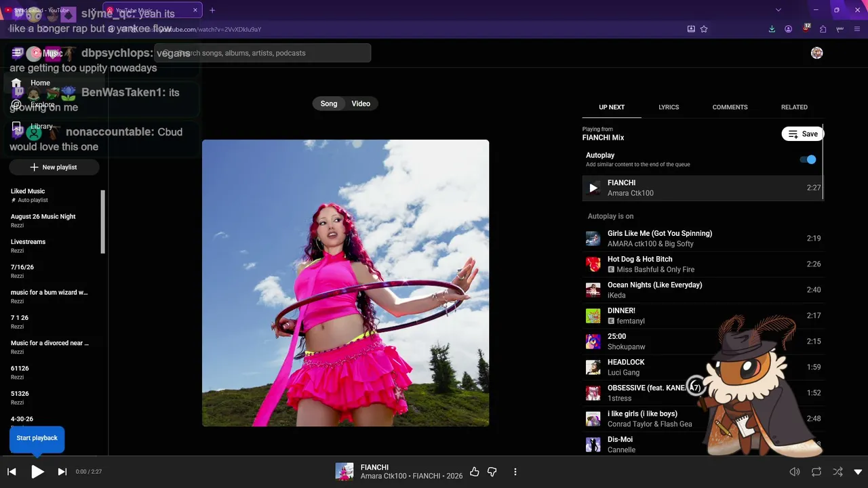The height and width of the screenshot is (488, 868).
Task: Click the Girls Like Me song thumbnail
Action: coord(593,239)
